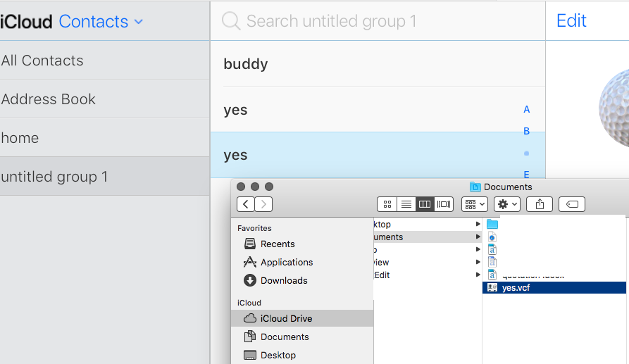Viewport: 629px width, 364px height.
Task: Select the first yes contact below buddy
Action: [378, 109]
